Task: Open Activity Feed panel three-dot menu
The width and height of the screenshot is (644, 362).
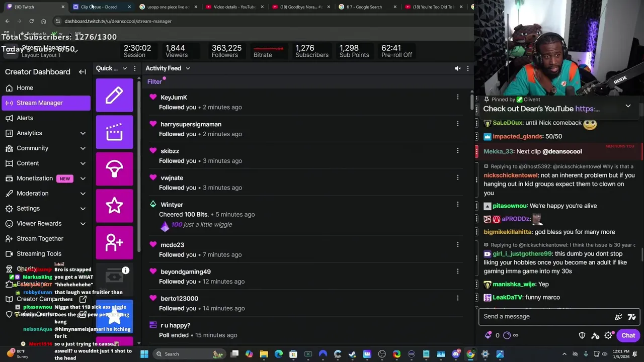Action: (468, 68)
